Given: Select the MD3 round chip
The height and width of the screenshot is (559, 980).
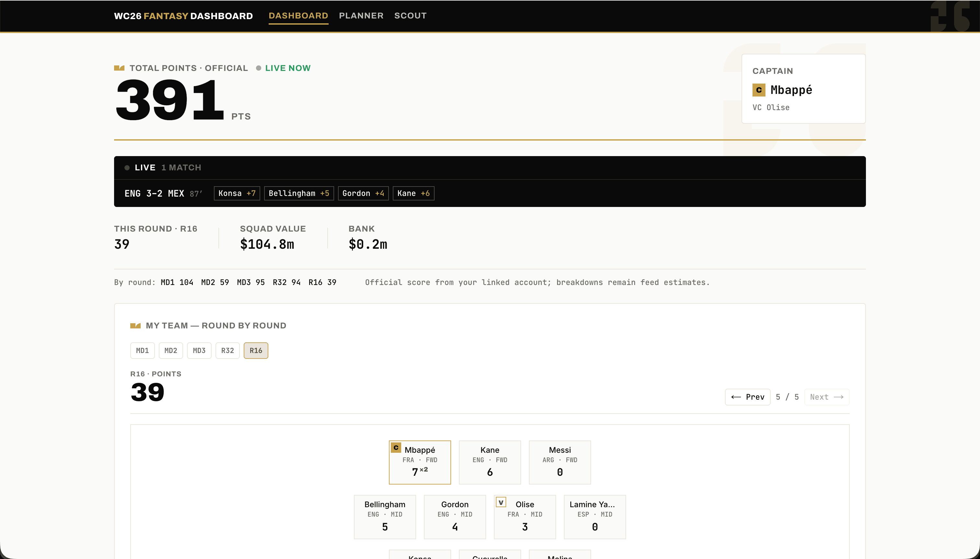Looking at the screenshot, I should (199, 350).
